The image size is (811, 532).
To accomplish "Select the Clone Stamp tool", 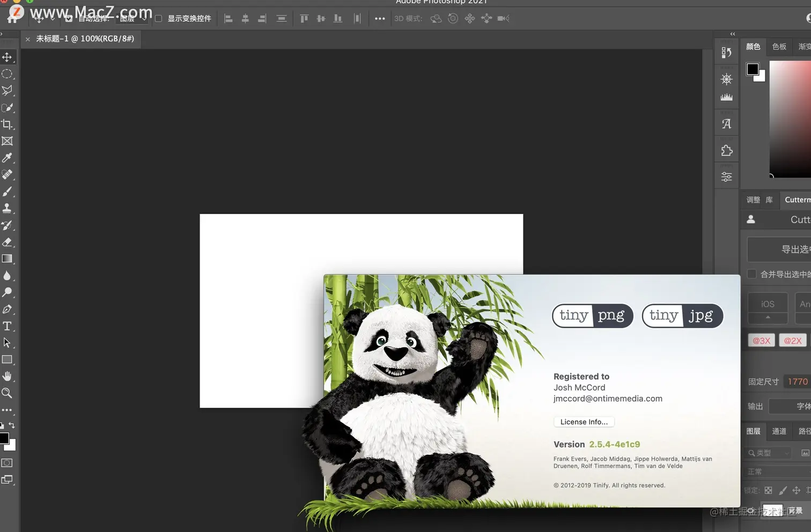I will click(7, 208).
